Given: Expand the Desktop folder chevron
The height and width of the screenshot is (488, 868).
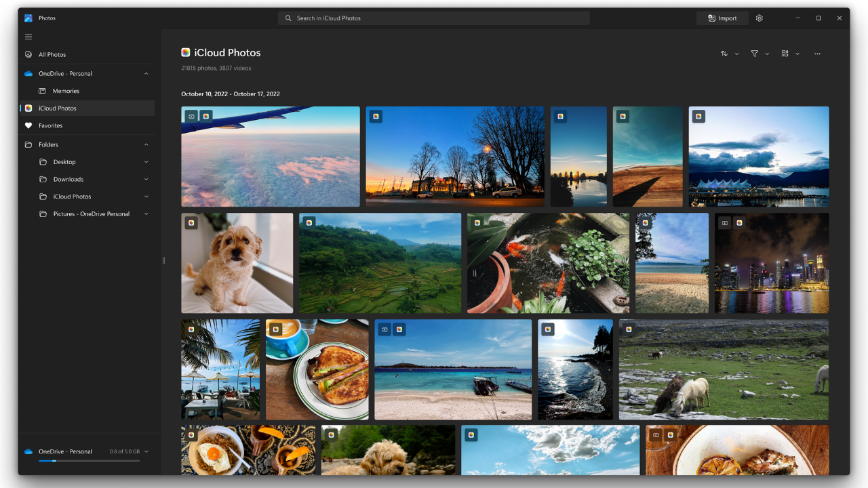Looking at the screenshot, I should 146,162.
